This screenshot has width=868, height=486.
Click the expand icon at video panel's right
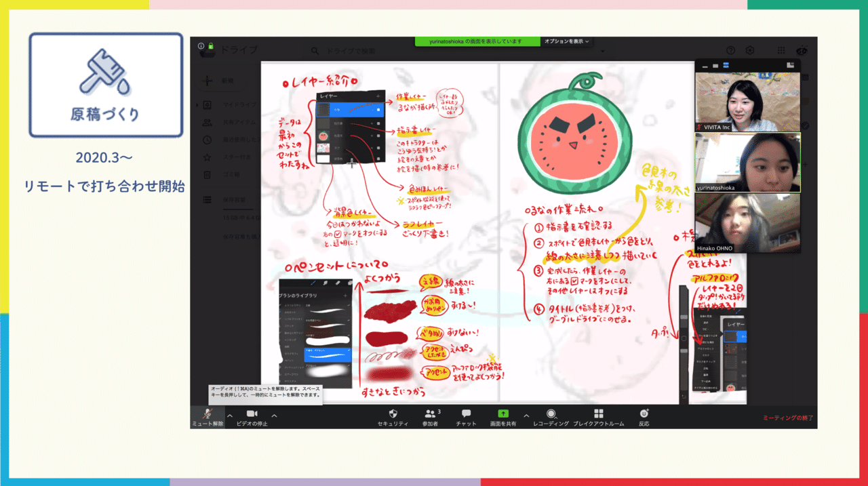pos(790,65)
